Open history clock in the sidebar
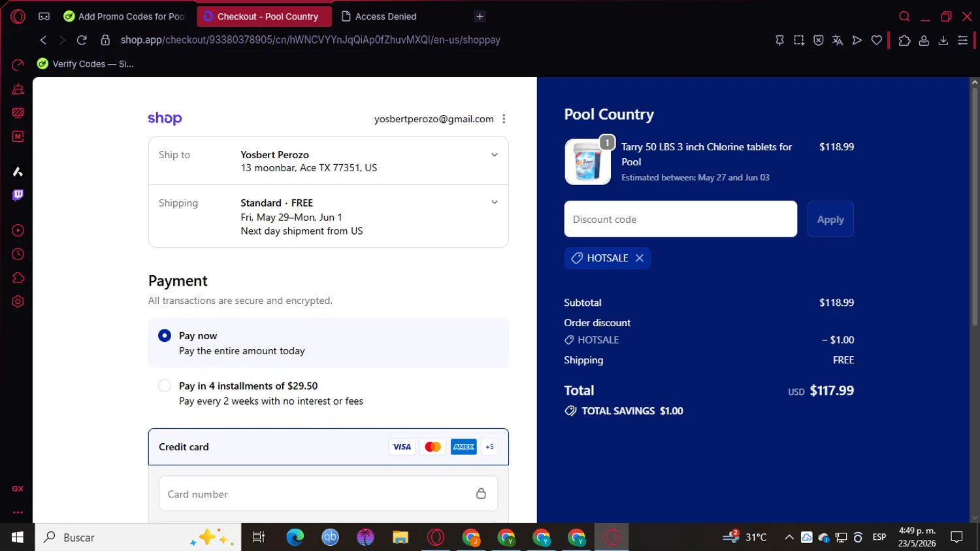Image resolution: width=980 pixels, height=551 pixels. (x=18, y=254)
